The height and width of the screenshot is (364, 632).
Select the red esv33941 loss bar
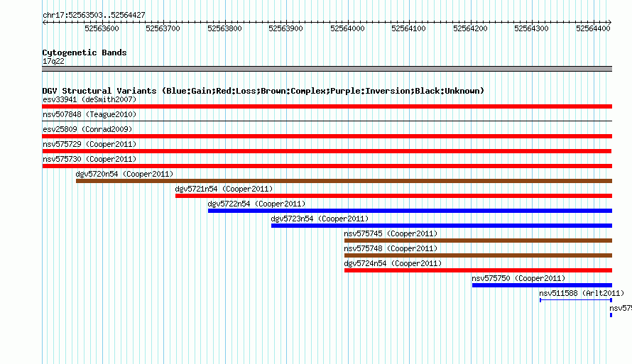pos(327,106)
